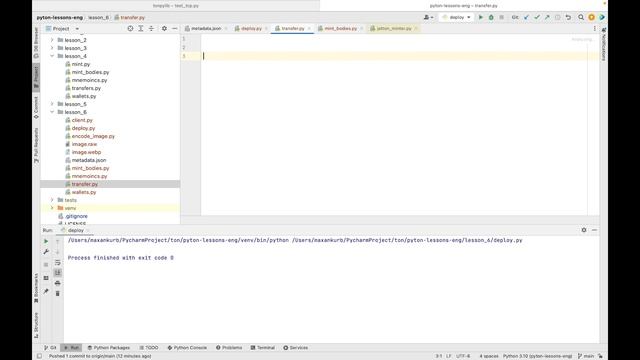Commit changes using green checkmark icon
640x360 pixels.
(x=537, y=18)
